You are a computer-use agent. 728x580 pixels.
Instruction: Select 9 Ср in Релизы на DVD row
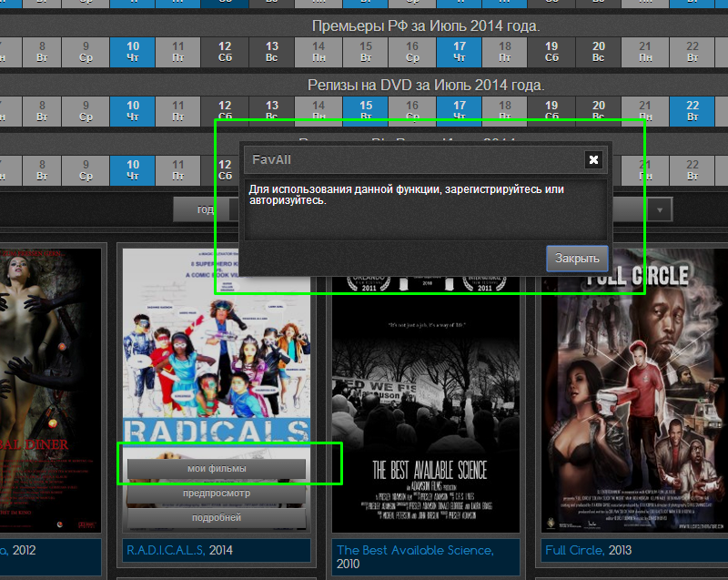(x=86, y=111)
